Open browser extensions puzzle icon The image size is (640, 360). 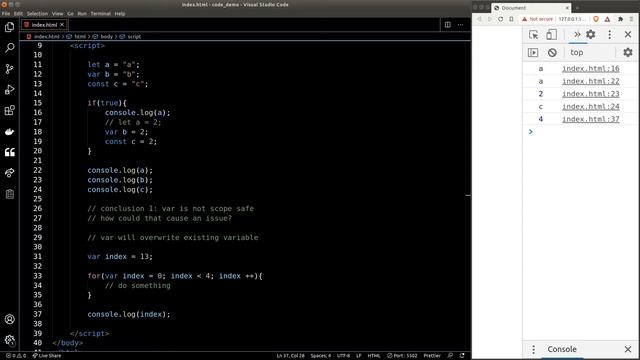620,19
